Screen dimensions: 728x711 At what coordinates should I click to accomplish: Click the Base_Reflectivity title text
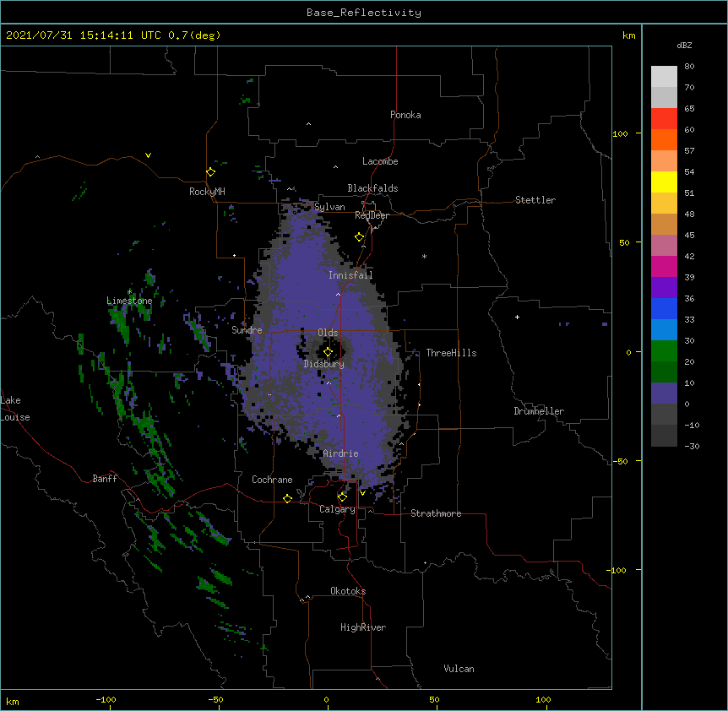(x=364, y=13)
